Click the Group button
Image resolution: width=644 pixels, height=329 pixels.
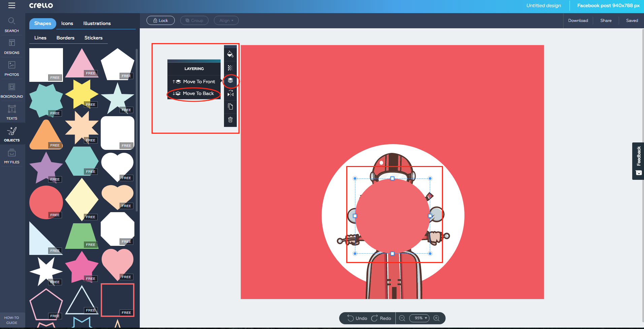point(194,21)
